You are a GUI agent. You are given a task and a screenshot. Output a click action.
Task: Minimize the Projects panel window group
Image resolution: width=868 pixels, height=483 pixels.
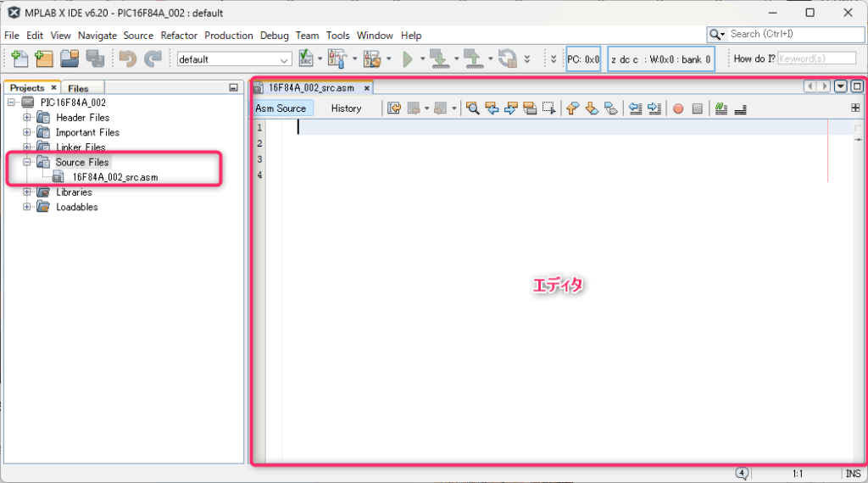tap(234, 88)
